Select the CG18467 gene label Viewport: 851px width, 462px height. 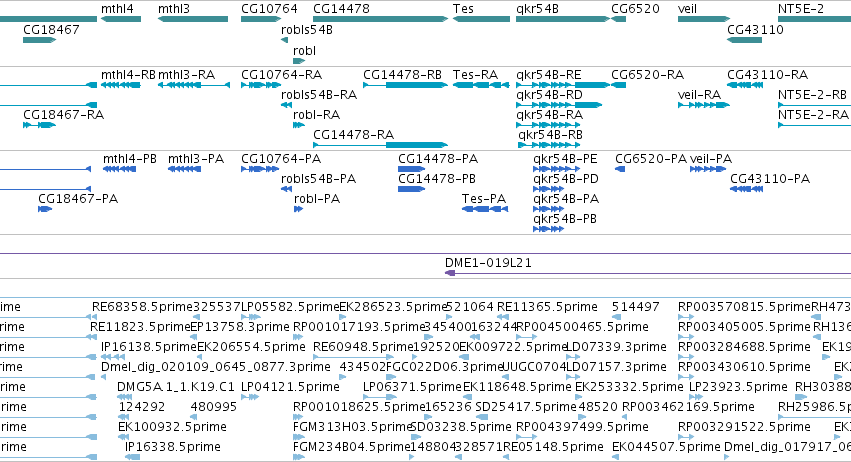pos(51,29)
